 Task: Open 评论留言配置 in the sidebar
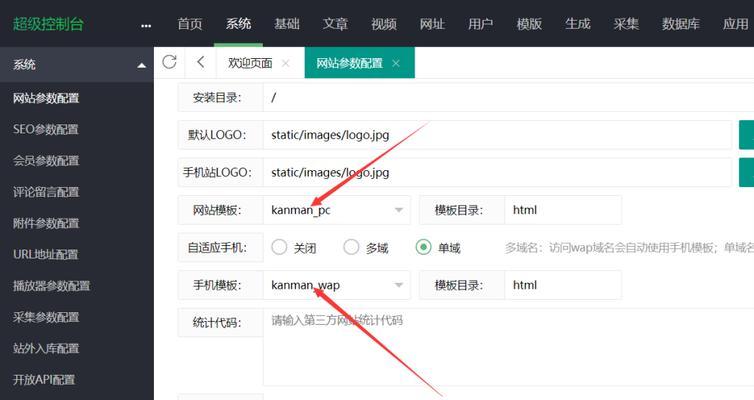click(x=46, y=192)
